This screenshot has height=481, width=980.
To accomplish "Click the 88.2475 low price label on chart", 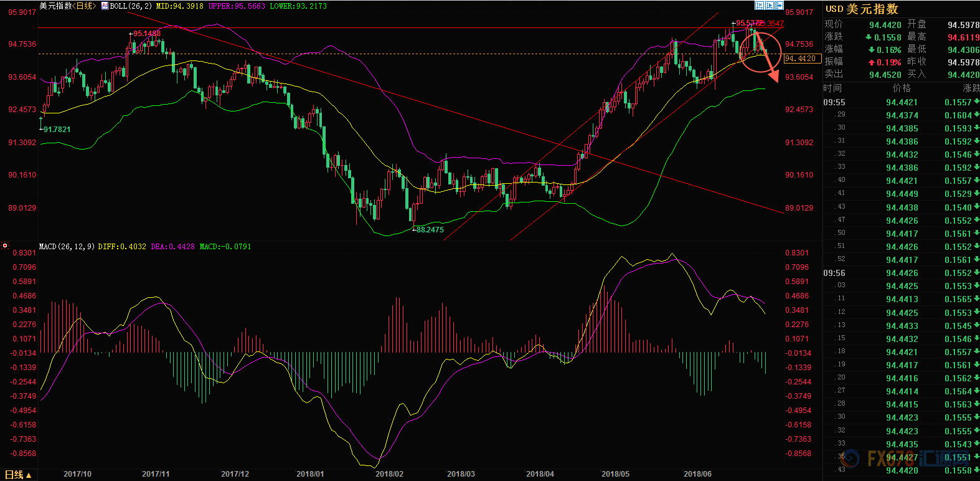I will click(430, 230).
